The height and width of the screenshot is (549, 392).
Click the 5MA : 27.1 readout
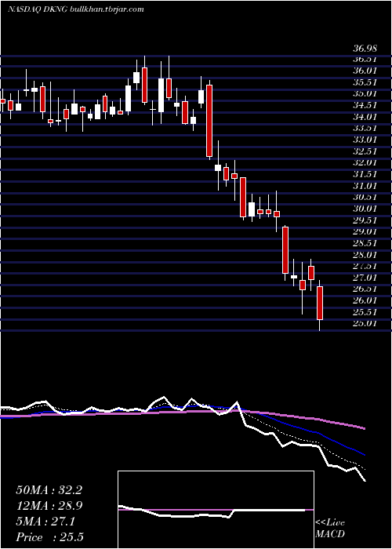[45, 522]
